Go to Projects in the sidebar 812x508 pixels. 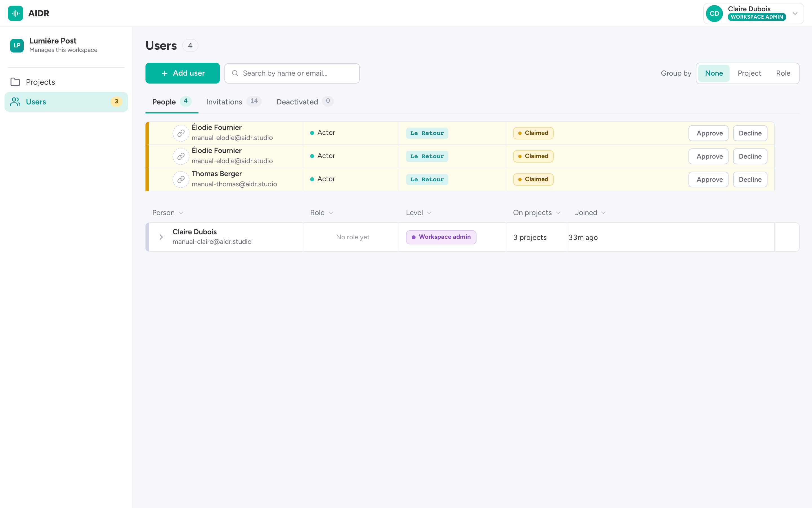[x=66, y=82]
